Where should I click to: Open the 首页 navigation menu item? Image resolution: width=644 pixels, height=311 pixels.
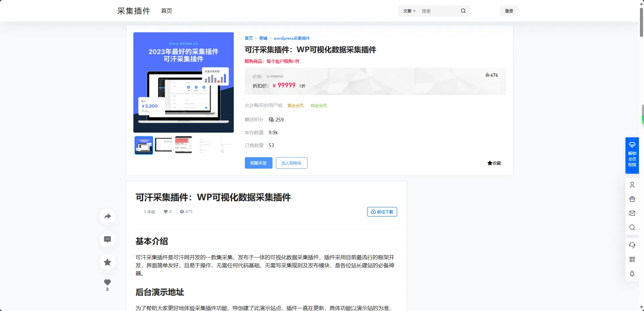click(x=166, y=11)
